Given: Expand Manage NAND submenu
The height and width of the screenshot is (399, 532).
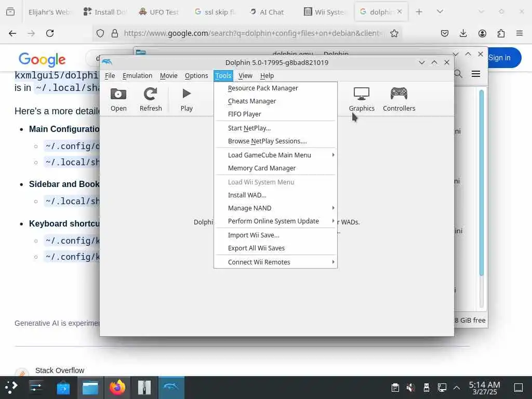Looking at the screenshot, I should (x=275, y=208).
